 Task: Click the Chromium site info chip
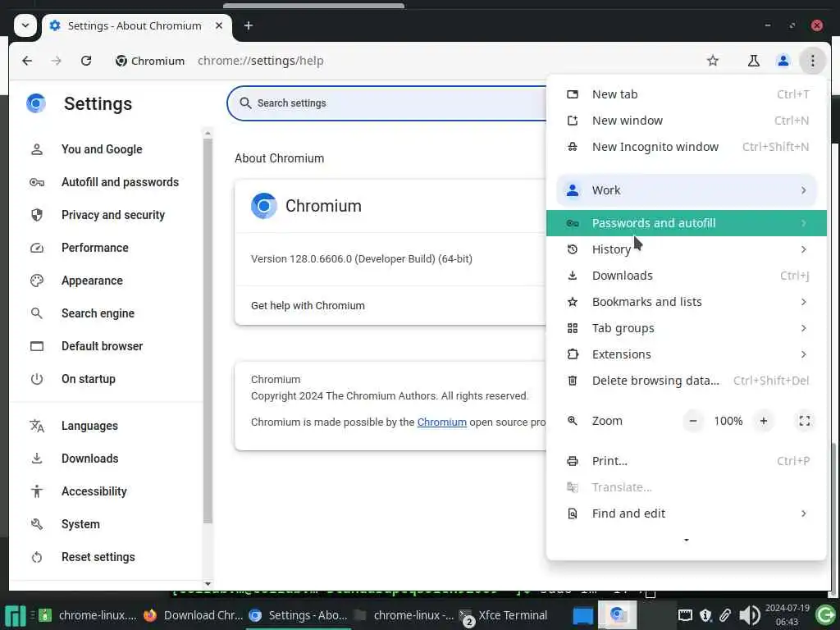149,61
